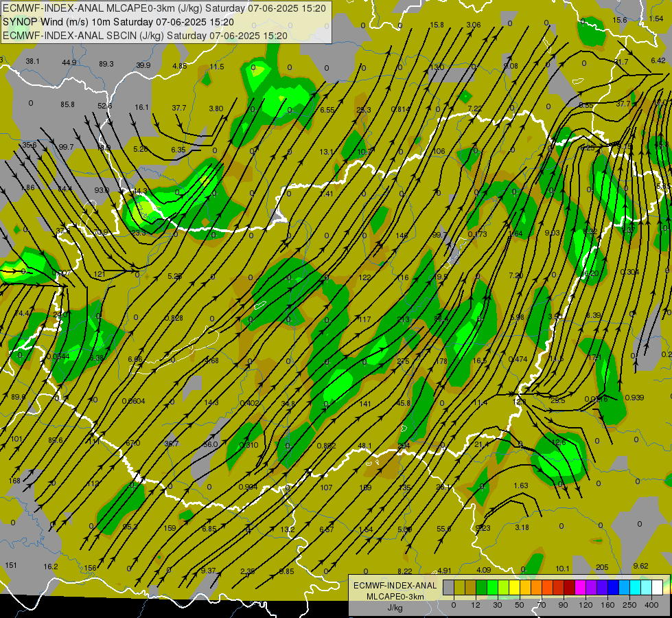Click the map value 0.828
This screenshot has height=618, width=672.
click(x=174, y=318)
